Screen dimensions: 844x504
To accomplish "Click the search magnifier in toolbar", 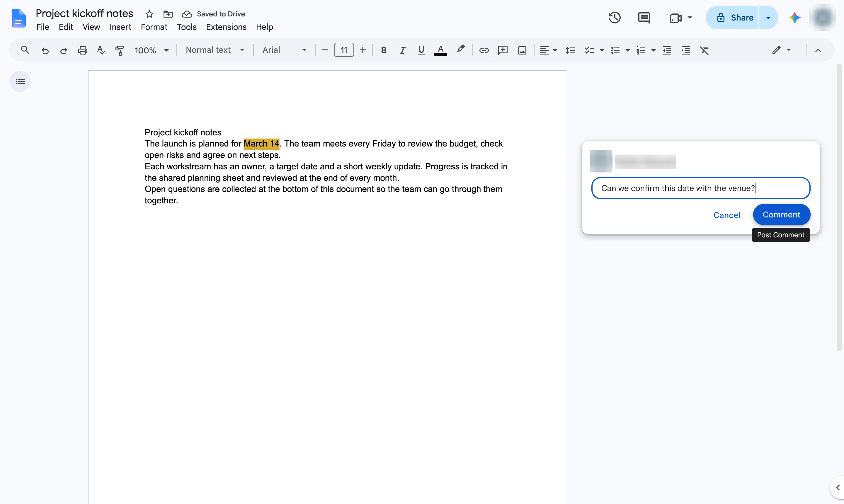I will 25,50.
